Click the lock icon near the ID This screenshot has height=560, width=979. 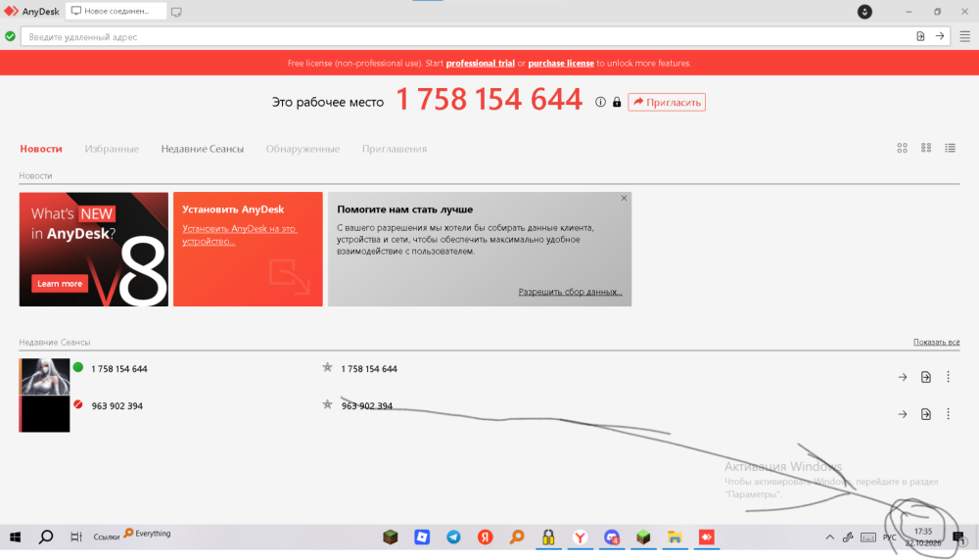pos(617,102)
